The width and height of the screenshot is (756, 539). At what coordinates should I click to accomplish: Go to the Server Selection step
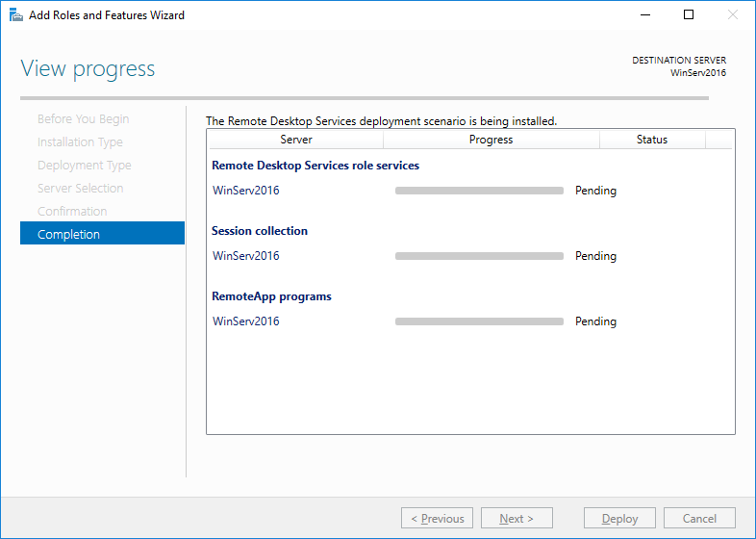(80, 189)
